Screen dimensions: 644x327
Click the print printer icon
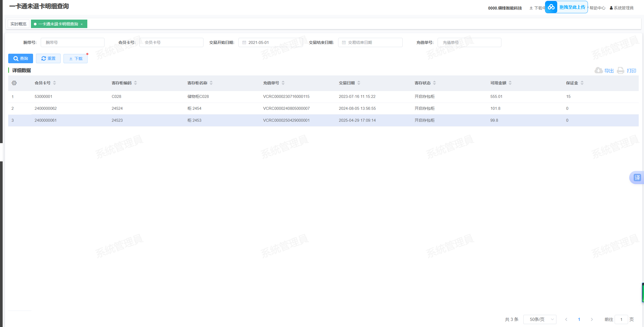620,70
